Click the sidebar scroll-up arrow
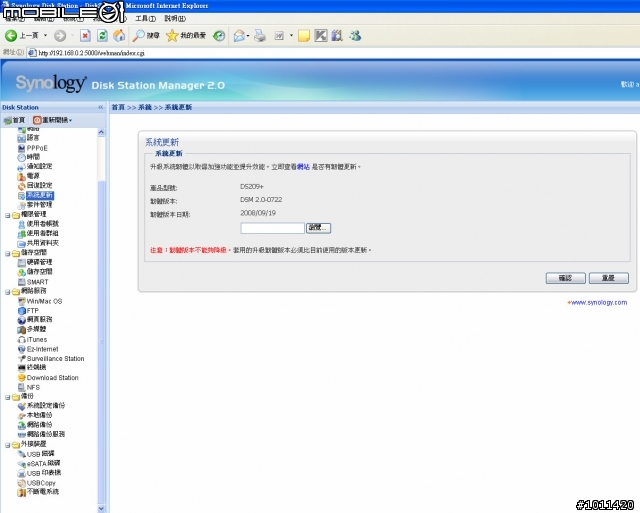 pyautogui.click(x=101, y=132)
